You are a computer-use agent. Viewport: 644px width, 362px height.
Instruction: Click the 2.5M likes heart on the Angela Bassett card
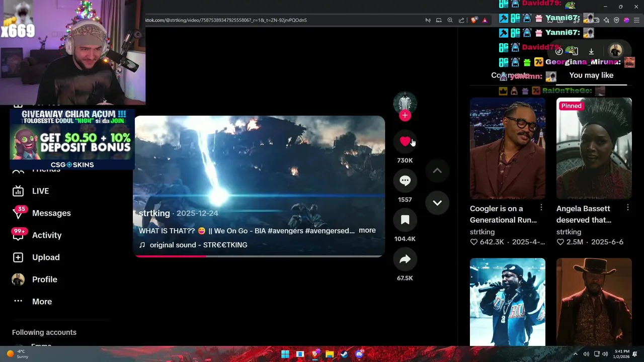click(x=560, y=242)
